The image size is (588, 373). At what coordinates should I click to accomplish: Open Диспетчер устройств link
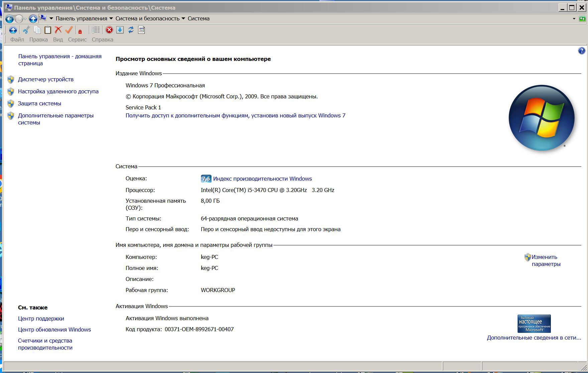46,79
